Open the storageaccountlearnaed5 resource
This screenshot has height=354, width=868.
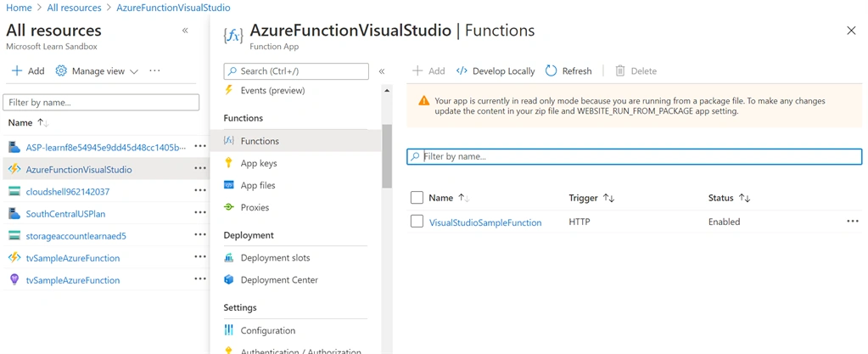coord(76,236)
